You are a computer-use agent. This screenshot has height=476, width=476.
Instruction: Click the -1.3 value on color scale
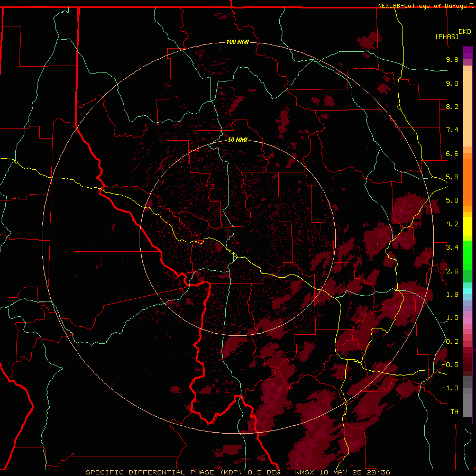(x=450, y=388)
